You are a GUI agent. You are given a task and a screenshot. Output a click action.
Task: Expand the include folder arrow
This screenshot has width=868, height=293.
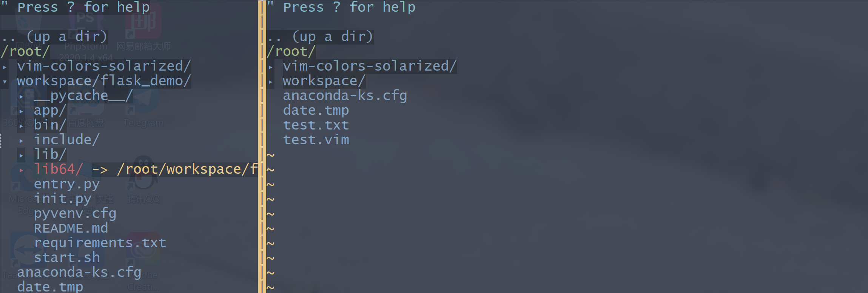[x=22, y=141]
